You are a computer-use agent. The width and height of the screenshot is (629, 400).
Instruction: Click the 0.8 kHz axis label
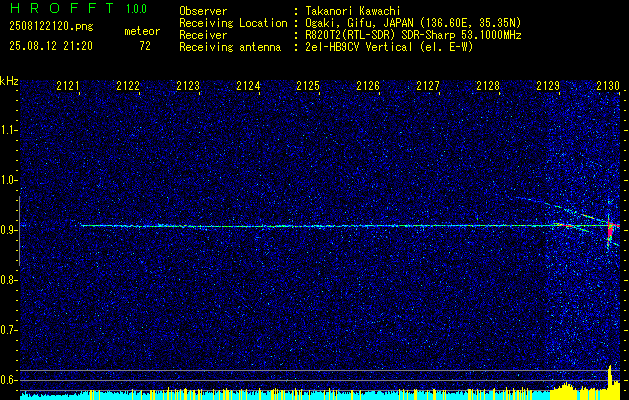pos(7,280)
